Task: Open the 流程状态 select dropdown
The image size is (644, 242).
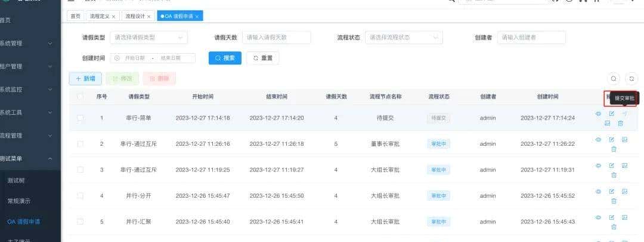Action: tap(404, 38)
